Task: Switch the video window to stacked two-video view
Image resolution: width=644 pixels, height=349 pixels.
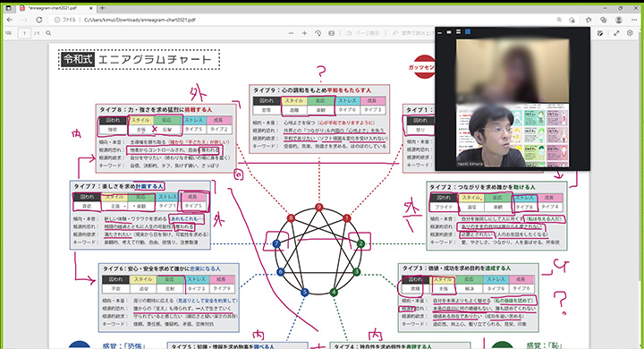Action: pos(458,32)
